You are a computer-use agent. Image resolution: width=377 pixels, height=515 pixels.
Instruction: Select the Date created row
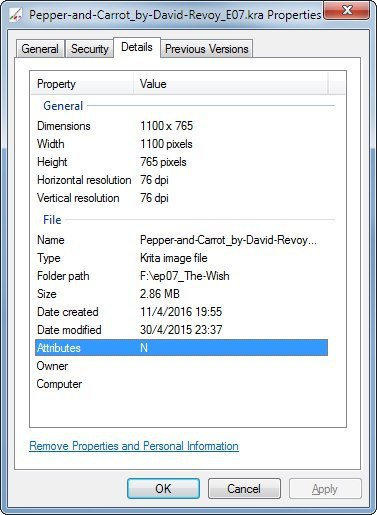(181, 312)
